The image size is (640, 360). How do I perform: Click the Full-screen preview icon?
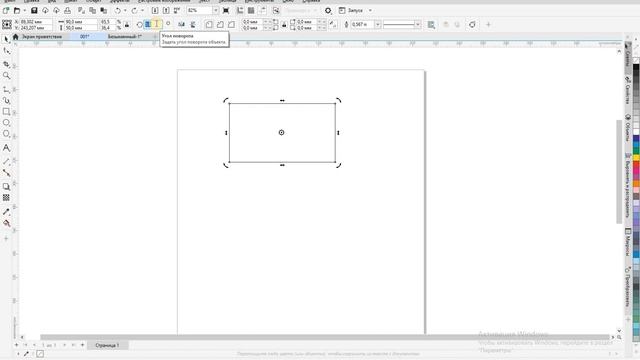pyautogui.click(x=226, y=10)
